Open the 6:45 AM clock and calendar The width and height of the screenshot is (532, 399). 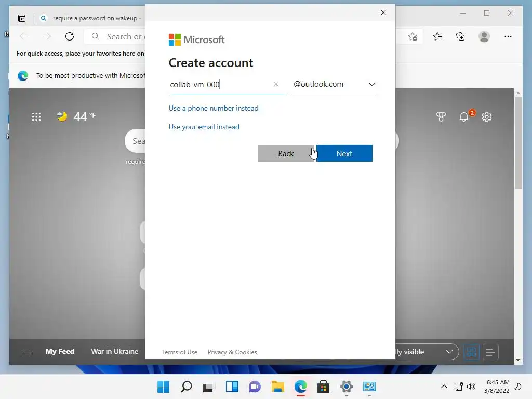[x=497, y=387]
